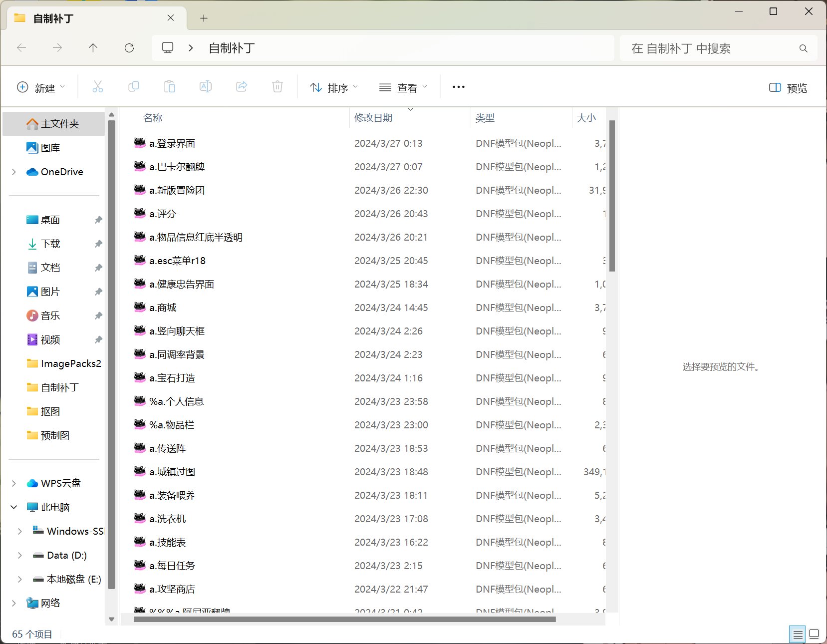Expand 网络 tree node
Viewport: 827px width, 644px height.
point(14,603)
